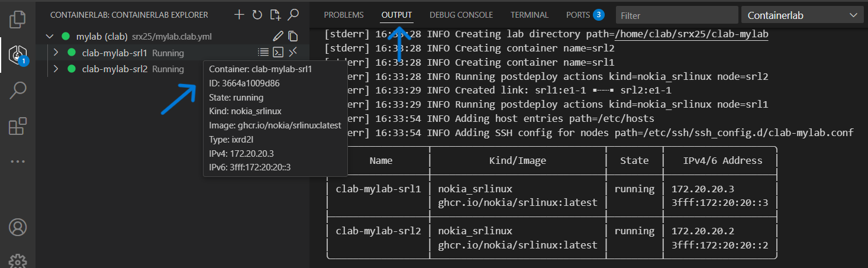Click the pencil edit icon for mylab

278,37
